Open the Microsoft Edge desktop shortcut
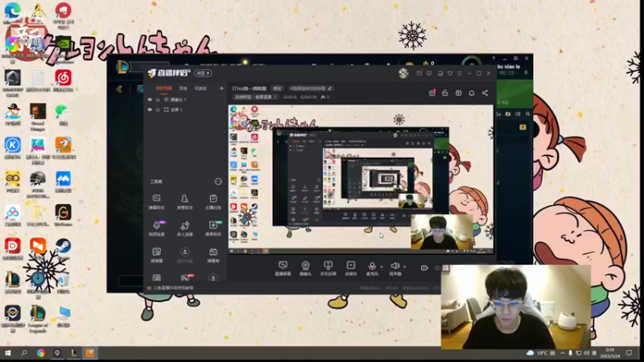 [13, 13]
